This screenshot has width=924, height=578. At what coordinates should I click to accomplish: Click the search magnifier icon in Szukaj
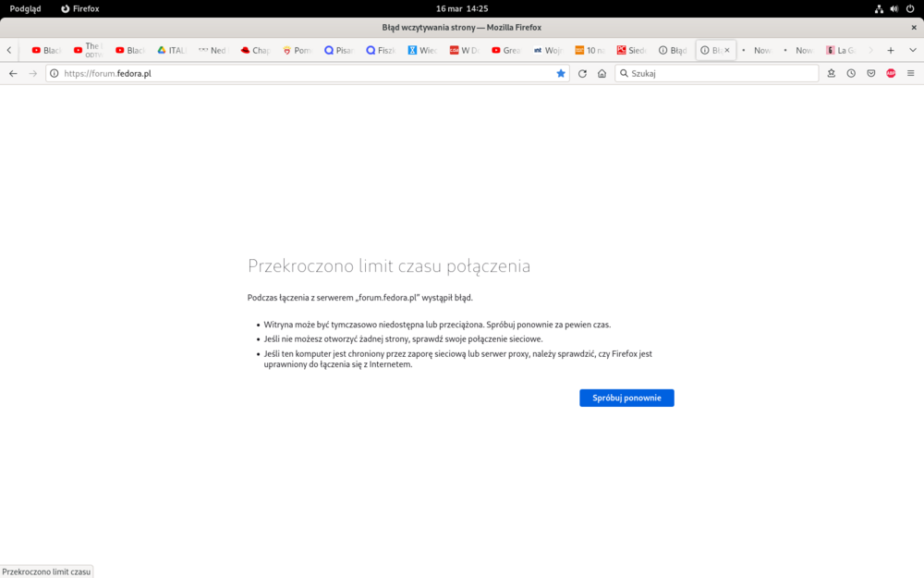click(624, 74)
